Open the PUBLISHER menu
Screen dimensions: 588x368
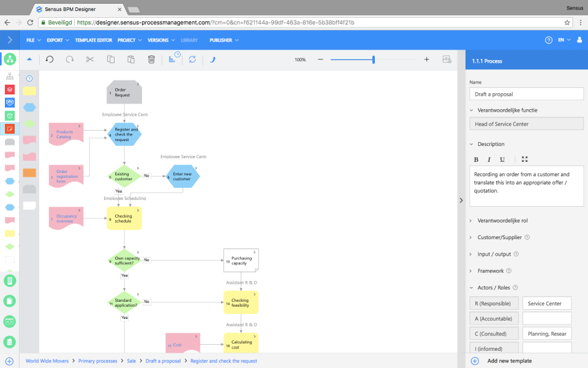coord(224,40)
